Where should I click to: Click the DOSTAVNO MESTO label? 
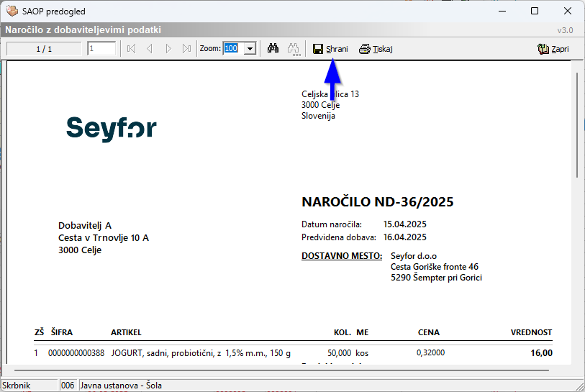click(x=342, y=256)
